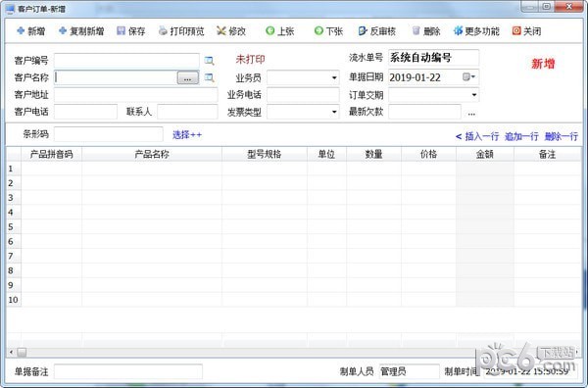The width and height of the screenshot is (588, 388).
Task: Click the 未打印 status text
Action: pos(250,59)
